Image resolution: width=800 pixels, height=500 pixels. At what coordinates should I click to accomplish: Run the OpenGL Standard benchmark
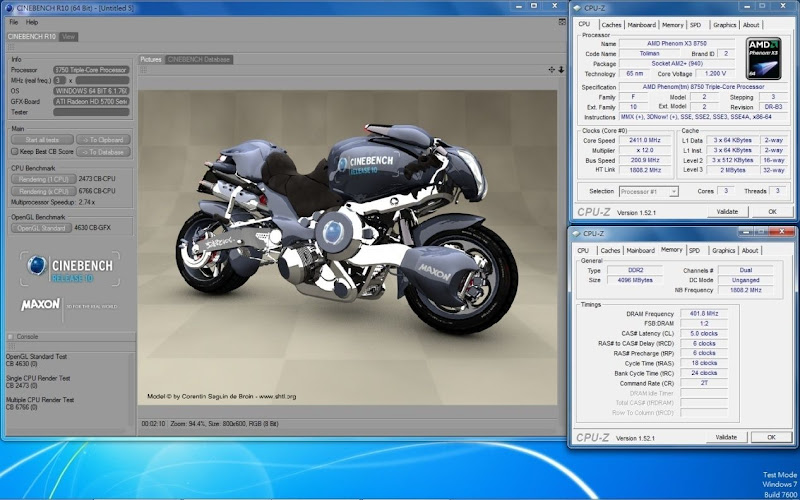[x=41, y=228]
